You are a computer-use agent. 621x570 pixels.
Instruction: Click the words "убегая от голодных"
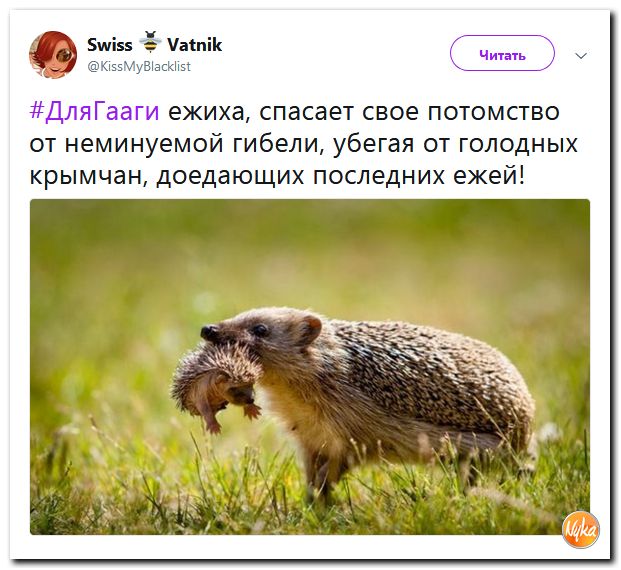[x=455, y=143]
